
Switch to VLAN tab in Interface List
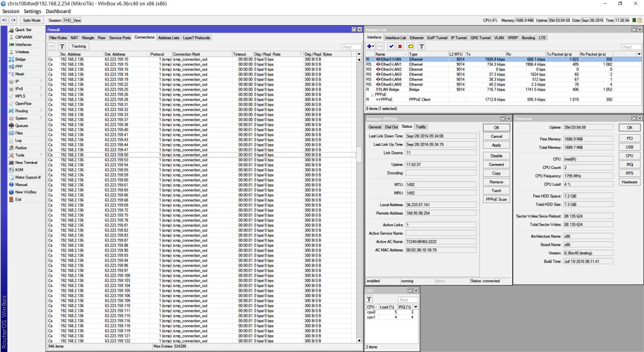[499, 38]
